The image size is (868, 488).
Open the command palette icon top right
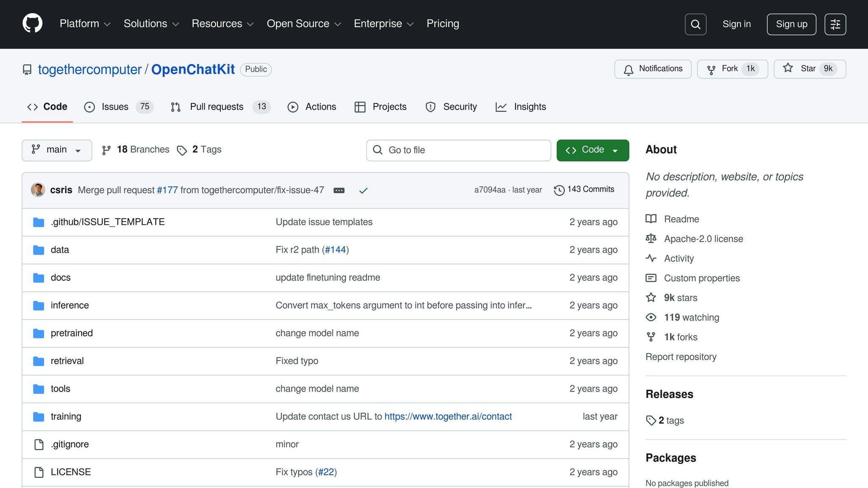click(x=835, y=24)
